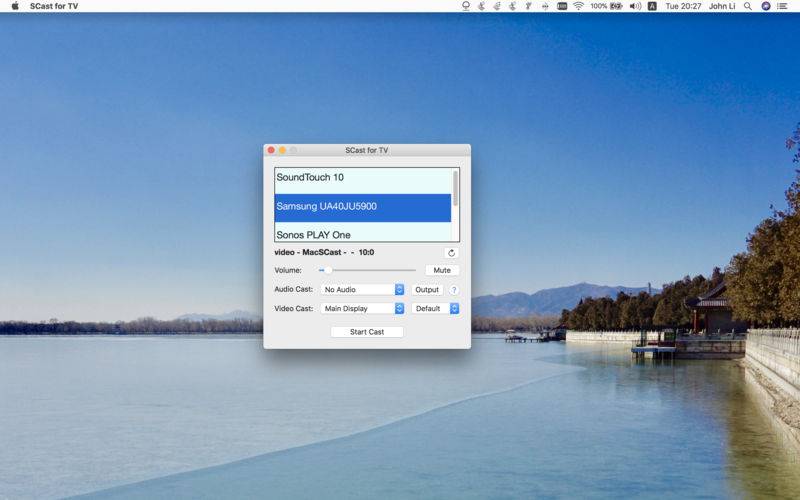Open the SCast for TV menu

pyautogui.click(x=54, y=6)
